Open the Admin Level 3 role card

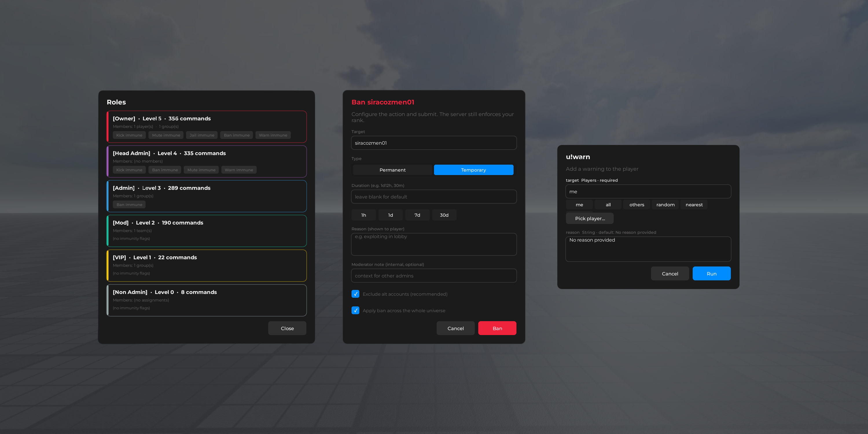(x=207, y=196)
